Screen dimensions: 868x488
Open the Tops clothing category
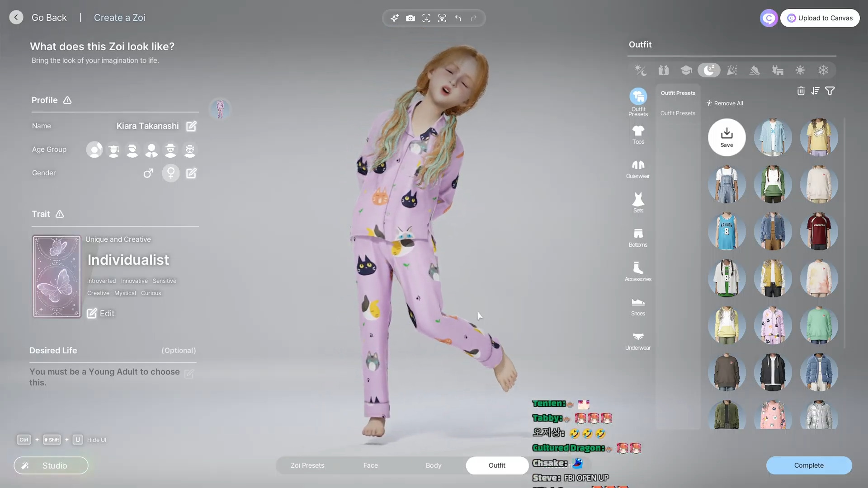638,135
